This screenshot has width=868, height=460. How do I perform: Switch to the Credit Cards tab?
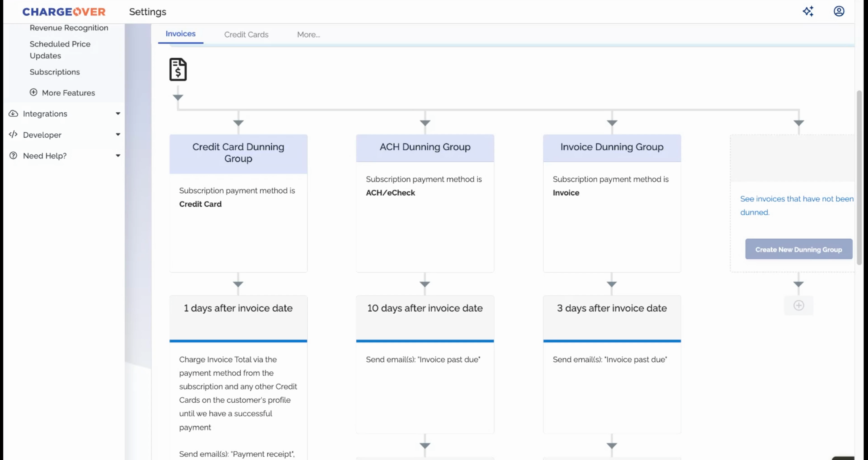click(x=246, y=34)
